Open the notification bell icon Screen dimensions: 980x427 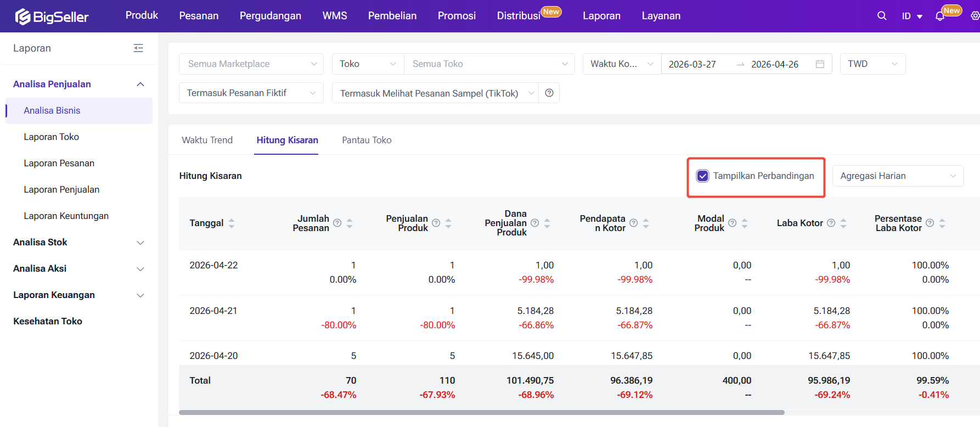click(x=940, y=16)
